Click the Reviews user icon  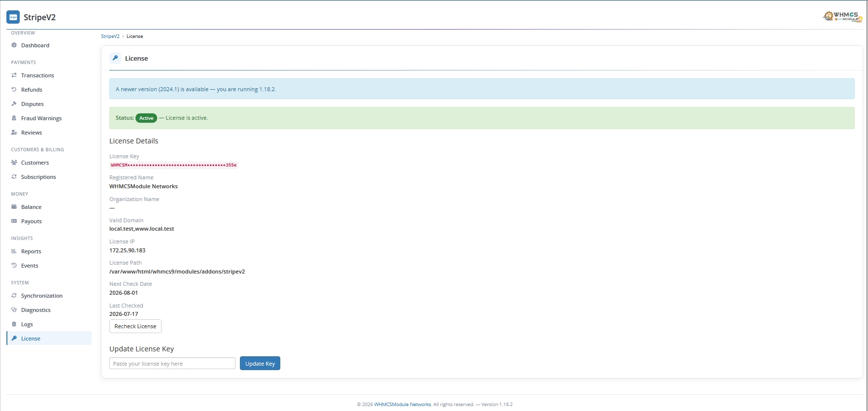14,133
